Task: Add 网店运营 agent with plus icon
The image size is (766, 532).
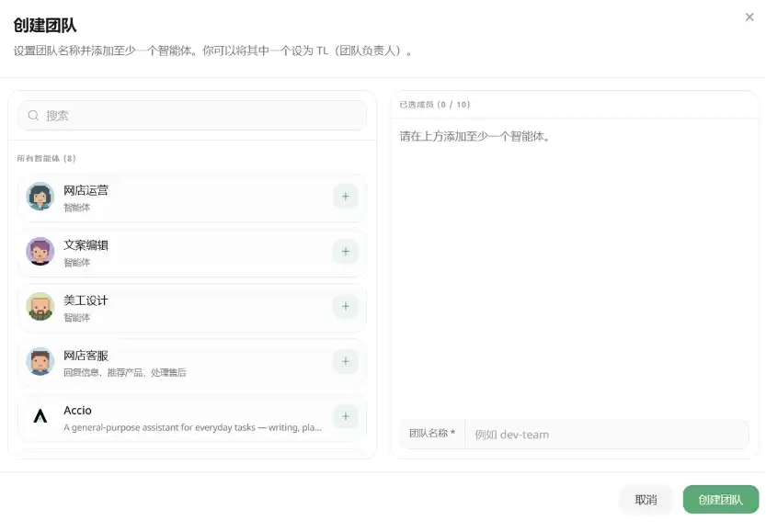Action: [346, 197]
